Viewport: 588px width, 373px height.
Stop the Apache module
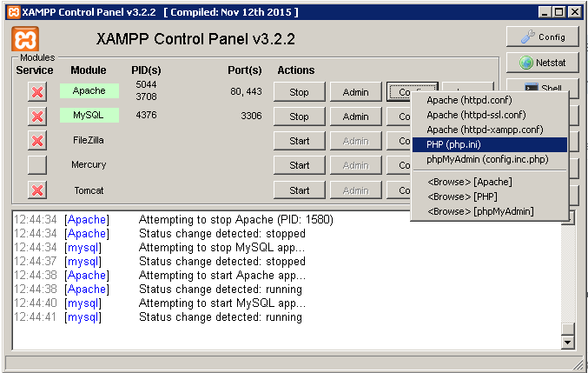point(299,92)
